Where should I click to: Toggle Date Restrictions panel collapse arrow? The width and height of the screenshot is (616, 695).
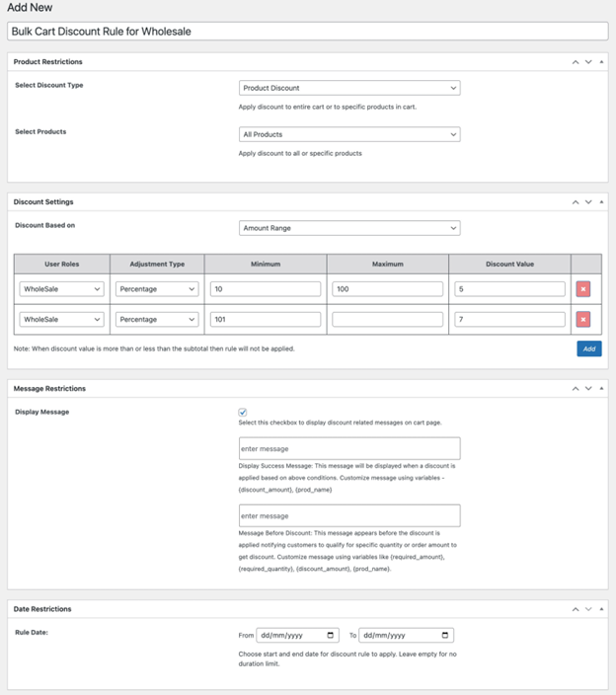[x=601, y=609]
